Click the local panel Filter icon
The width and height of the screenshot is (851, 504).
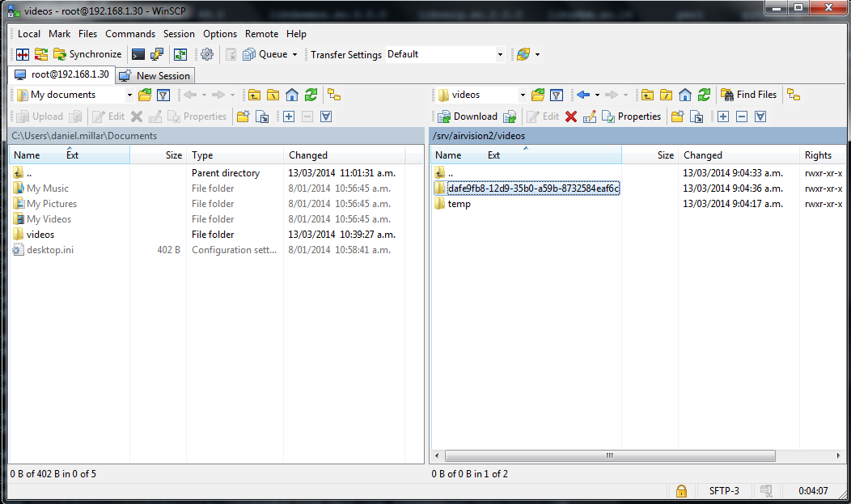[x=163, y=95]
